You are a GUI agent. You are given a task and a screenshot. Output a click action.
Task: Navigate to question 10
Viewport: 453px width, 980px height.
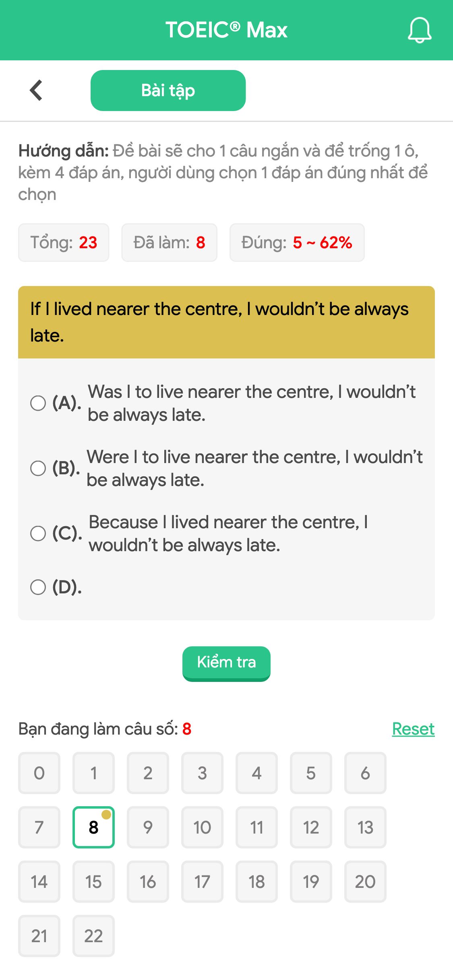[202, 827]
